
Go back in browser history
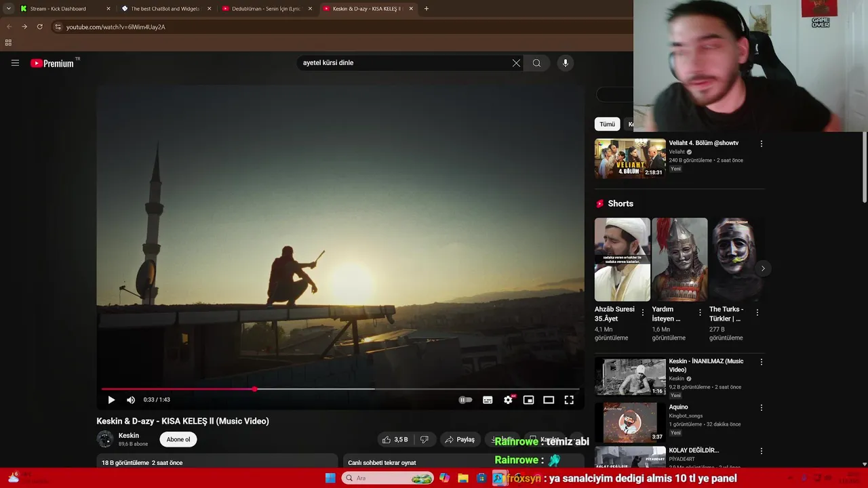[9, 27]
